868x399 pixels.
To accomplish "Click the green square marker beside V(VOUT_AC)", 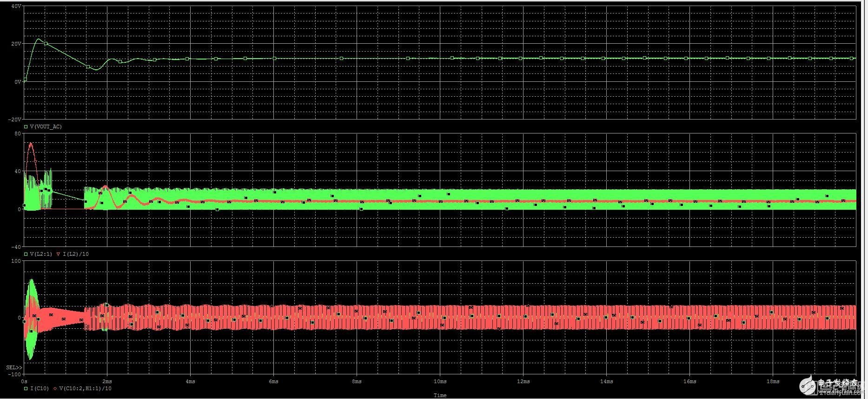I will tap(26, 126).
